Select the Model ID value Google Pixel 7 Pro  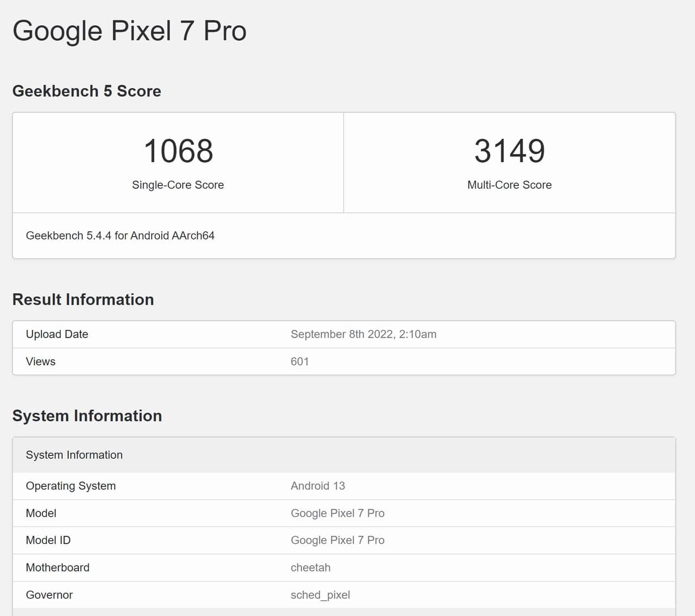click(337, 540)
